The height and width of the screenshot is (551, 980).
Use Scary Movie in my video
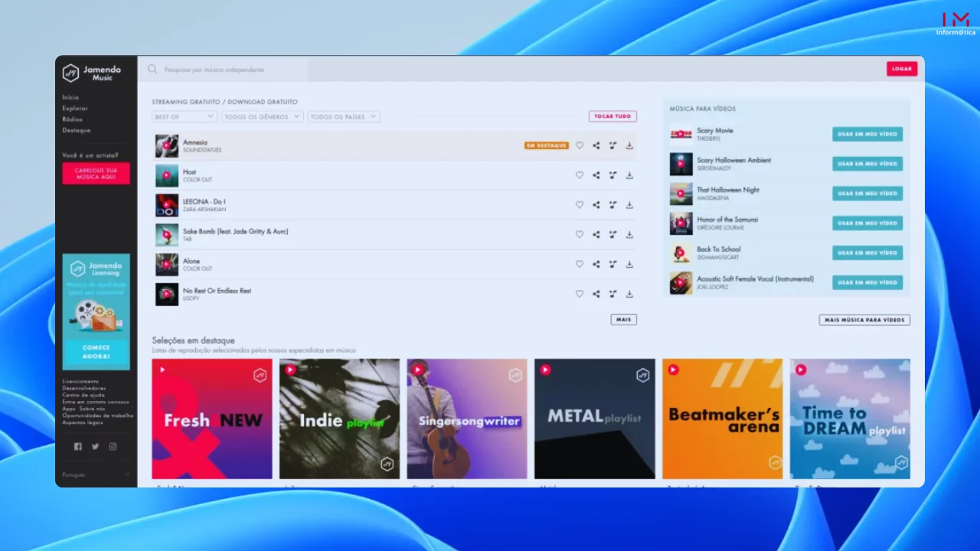tap(867, 134)
